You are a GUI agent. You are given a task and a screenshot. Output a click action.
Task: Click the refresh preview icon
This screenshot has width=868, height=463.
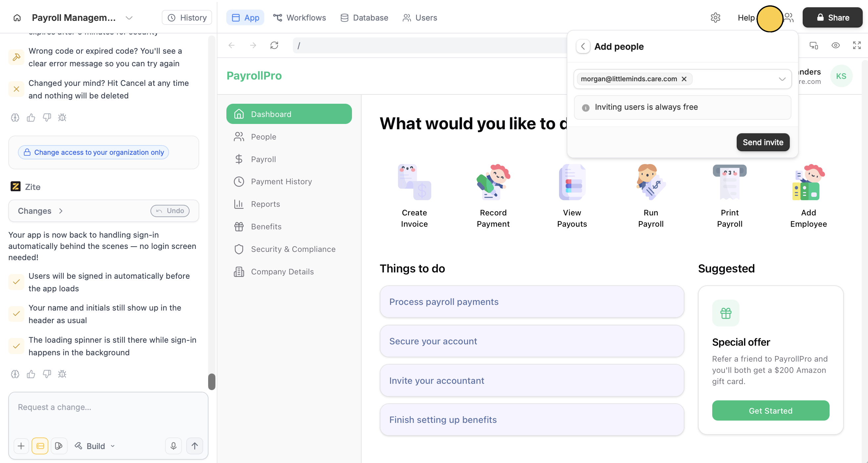274,45
